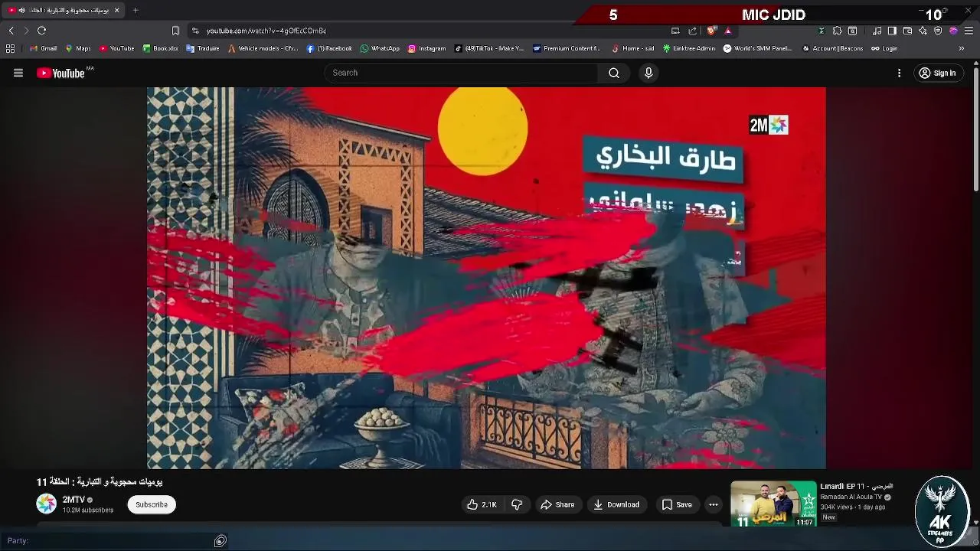The height and width of the screenshot is (551, 980).
Task: Open a new browser tab
Action: coord(136,10)
